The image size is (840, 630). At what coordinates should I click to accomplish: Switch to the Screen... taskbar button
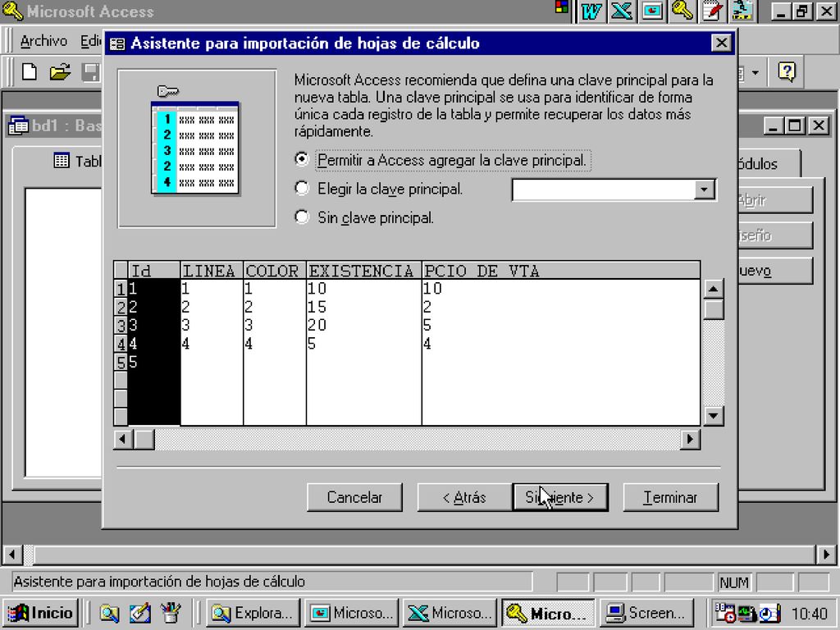click(x=647, y=613)
